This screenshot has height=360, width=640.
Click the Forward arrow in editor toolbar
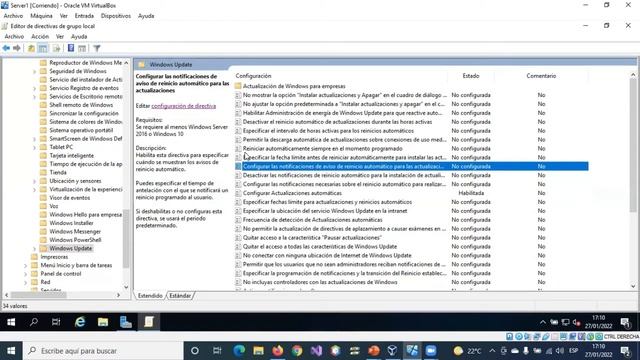point(17,48)
